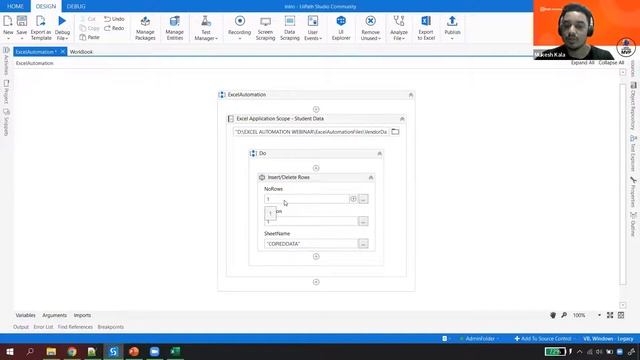Activate the pan hand tool
The width and height of the screenshot is (640, 360).
click(x=553, y=315)
